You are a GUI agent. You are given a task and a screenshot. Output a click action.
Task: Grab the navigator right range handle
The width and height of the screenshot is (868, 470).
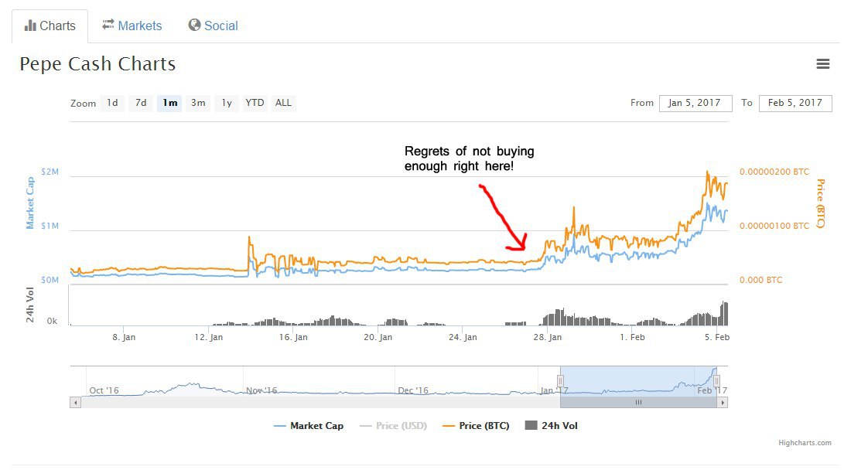click(x=717, y=381)
